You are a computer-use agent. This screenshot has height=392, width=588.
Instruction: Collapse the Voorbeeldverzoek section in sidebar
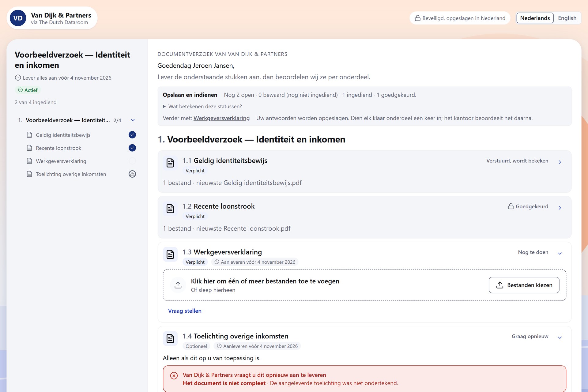[133, 120]
